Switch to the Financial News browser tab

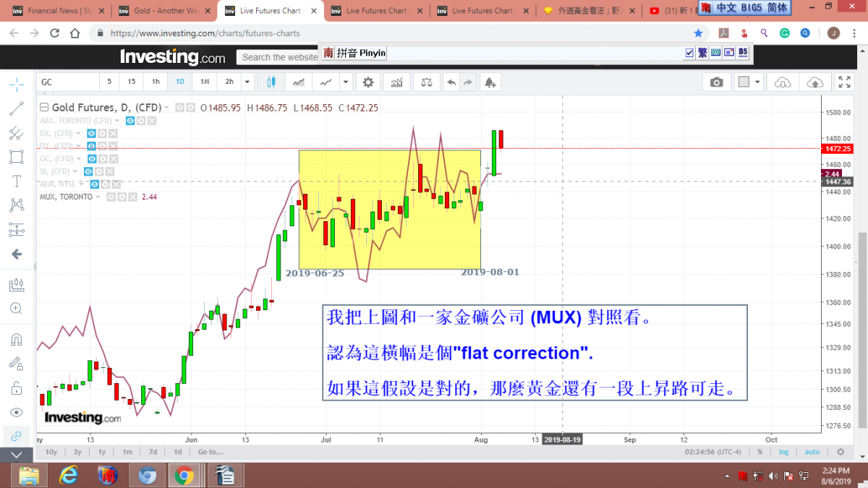[x=59, y=11]
